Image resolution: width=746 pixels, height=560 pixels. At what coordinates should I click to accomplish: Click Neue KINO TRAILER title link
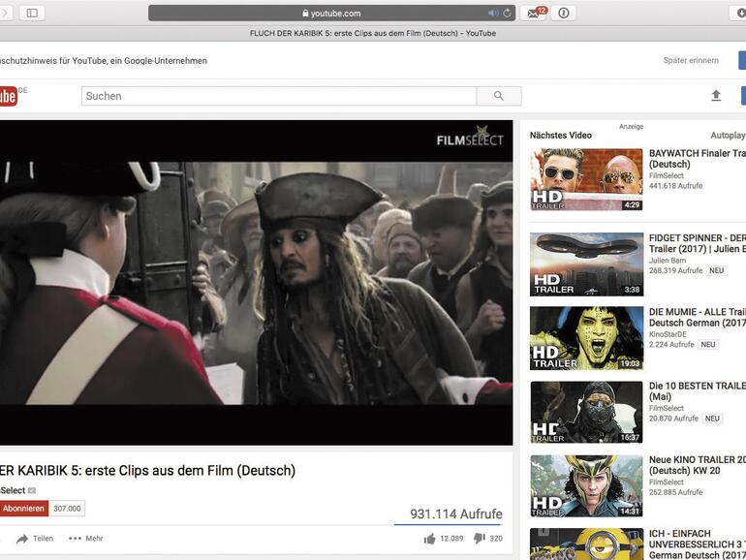pyautogui.click(x=697, y=465)
